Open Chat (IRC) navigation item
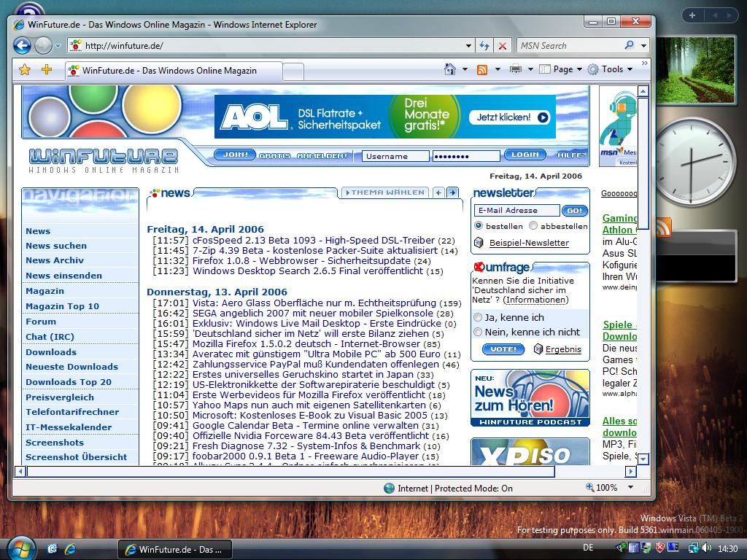 tap(50, 337)
